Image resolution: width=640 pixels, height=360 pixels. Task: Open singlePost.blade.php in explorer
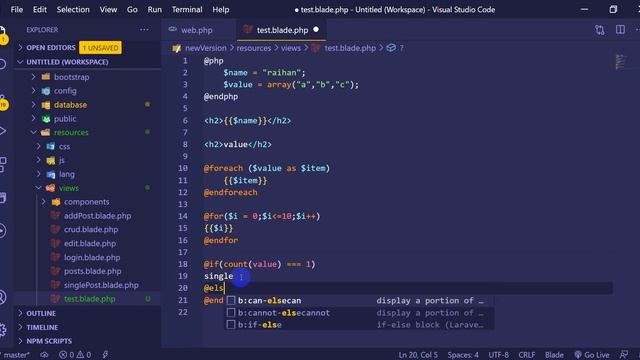pyautogui.click(x=101, y=285)
